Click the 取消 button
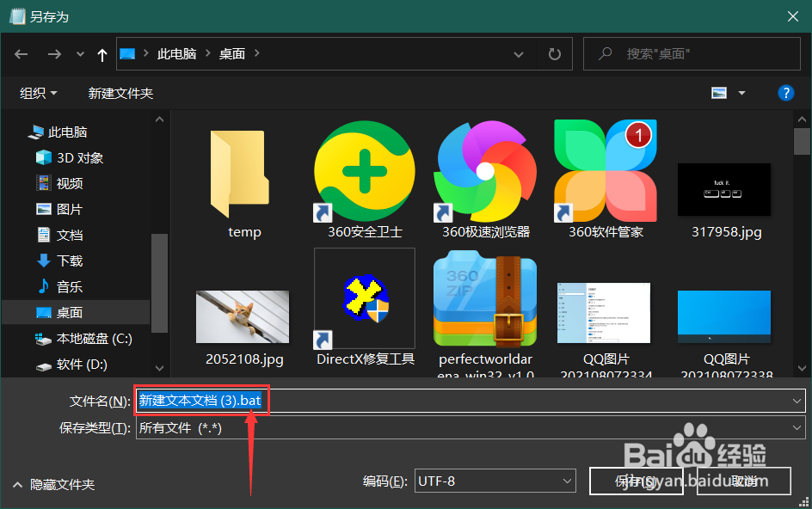This screenshot has height=509, width=812. [744, 481]
